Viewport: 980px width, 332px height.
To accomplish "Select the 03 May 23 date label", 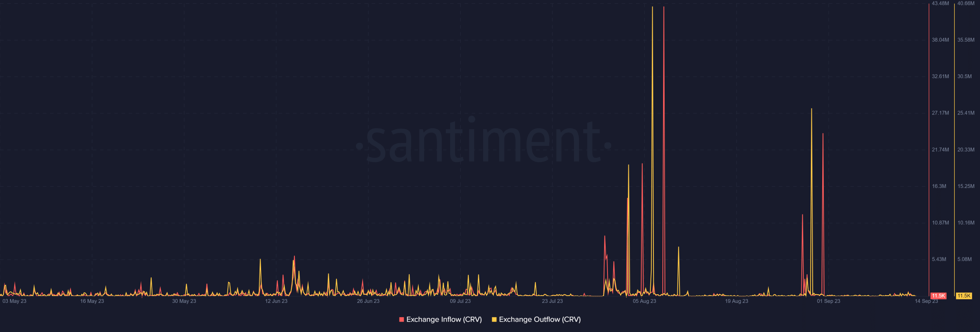I will [15, 301].
